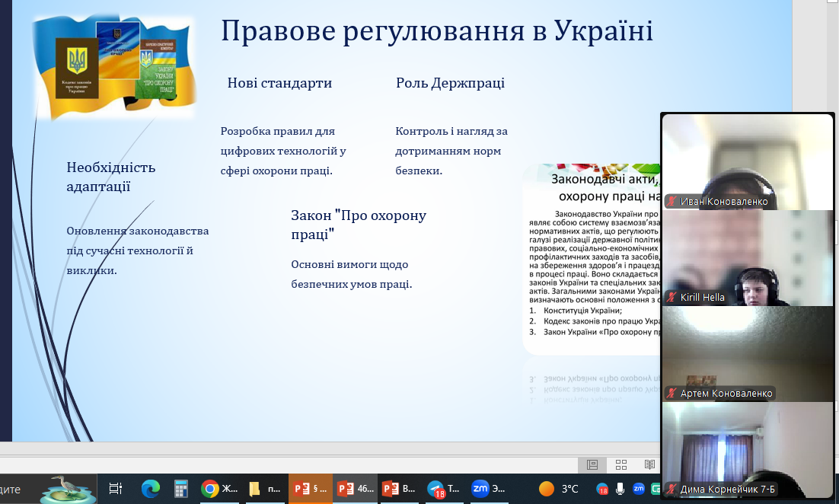
Task: Click the name label 'Дима Корнейчик 7-Б'
Action: pyautogui.click(x=728, y=489)
